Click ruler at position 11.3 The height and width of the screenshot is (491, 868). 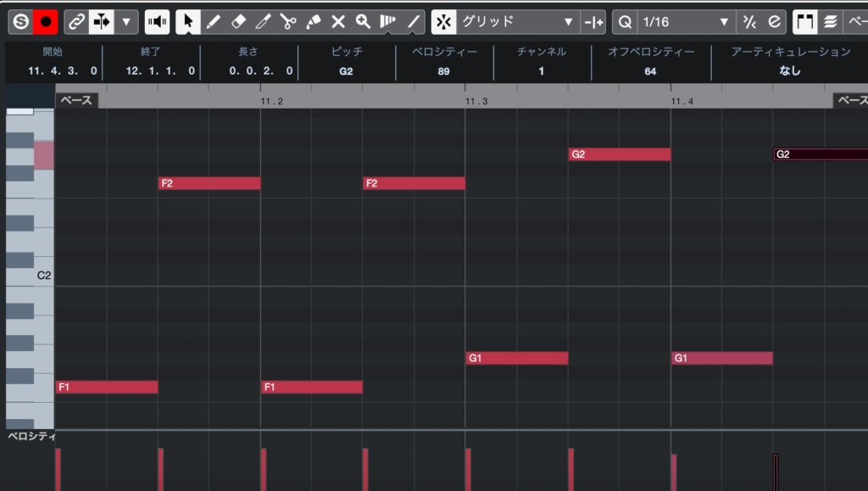coord(476,101)
